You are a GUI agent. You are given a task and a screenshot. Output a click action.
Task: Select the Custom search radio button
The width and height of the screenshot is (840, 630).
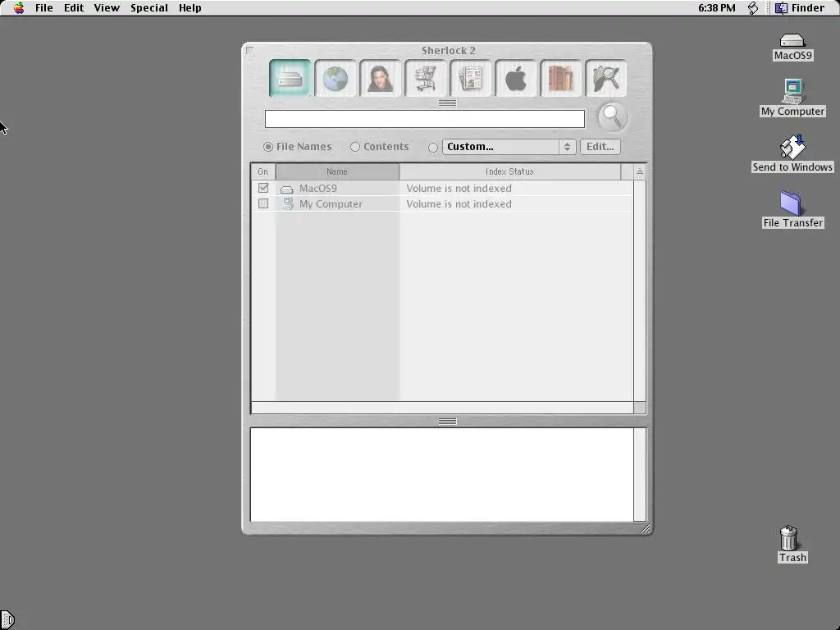(433, 148)
